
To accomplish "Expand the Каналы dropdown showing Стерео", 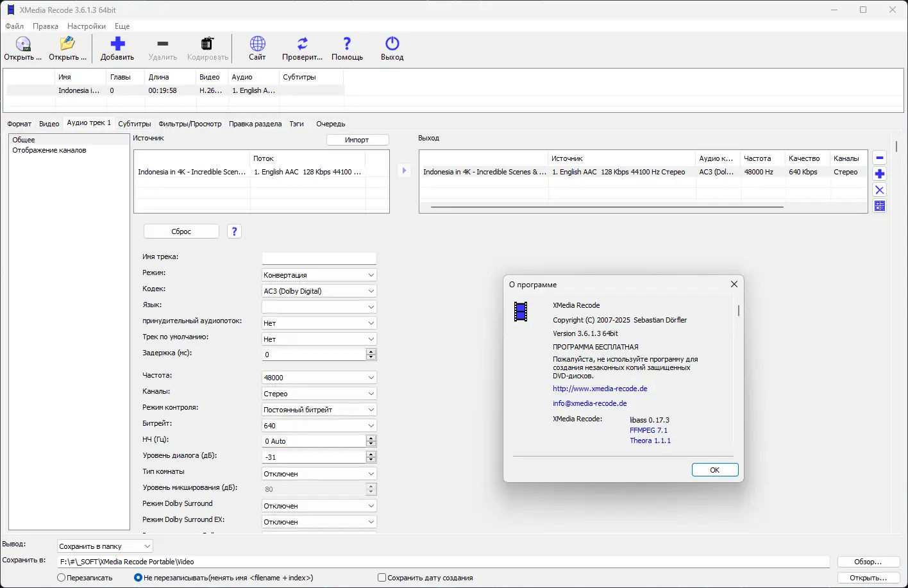I will coord(319,394).
